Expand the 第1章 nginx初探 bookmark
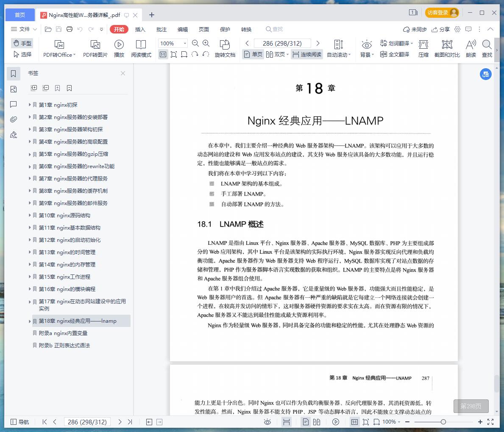Screen dimensions: 504x432 tap(30, 105)
